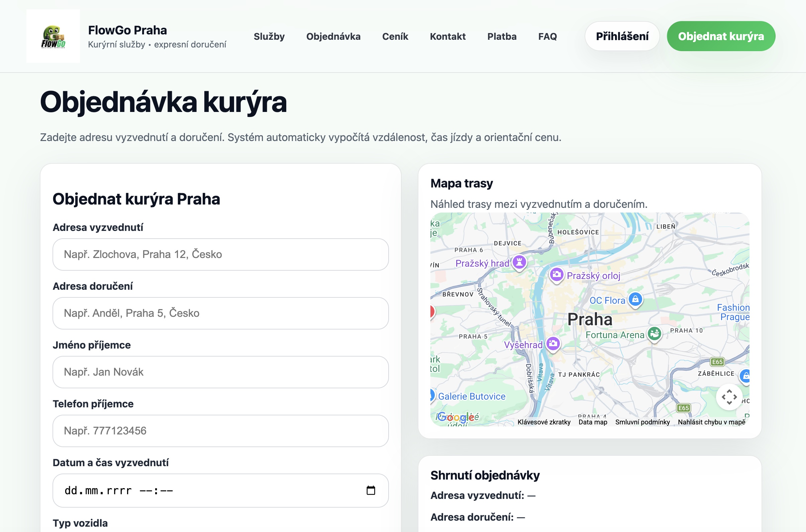Viewport: 806px width, 532px height.
Task: Click the BŘEVNOV district label on map
Action: coord(458,294)
